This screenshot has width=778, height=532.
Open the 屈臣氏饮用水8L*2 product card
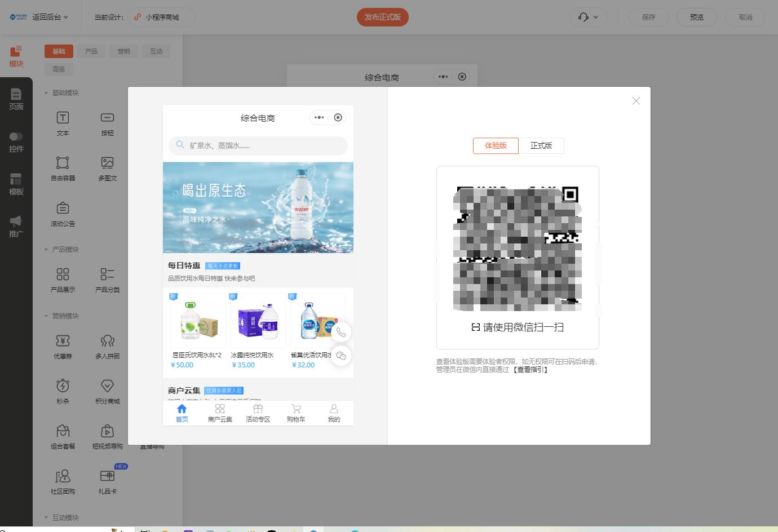(197, 331)
